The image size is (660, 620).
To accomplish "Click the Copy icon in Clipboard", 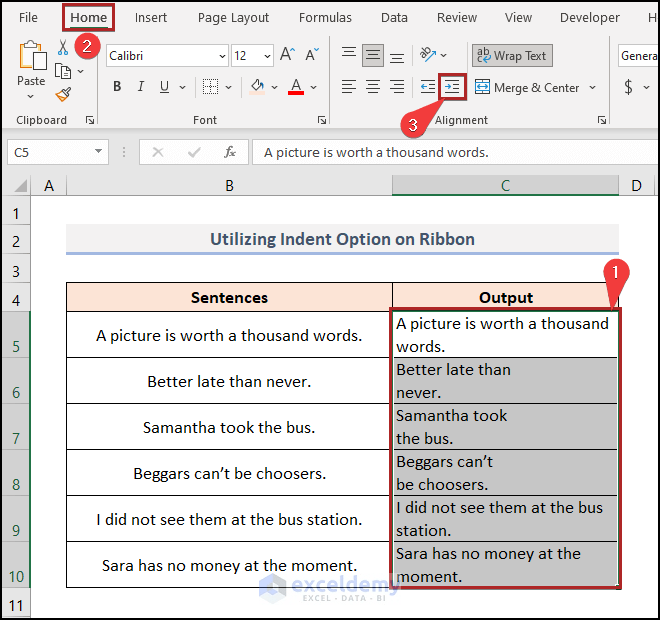I will pyautogui.click(x=63, y=71).
